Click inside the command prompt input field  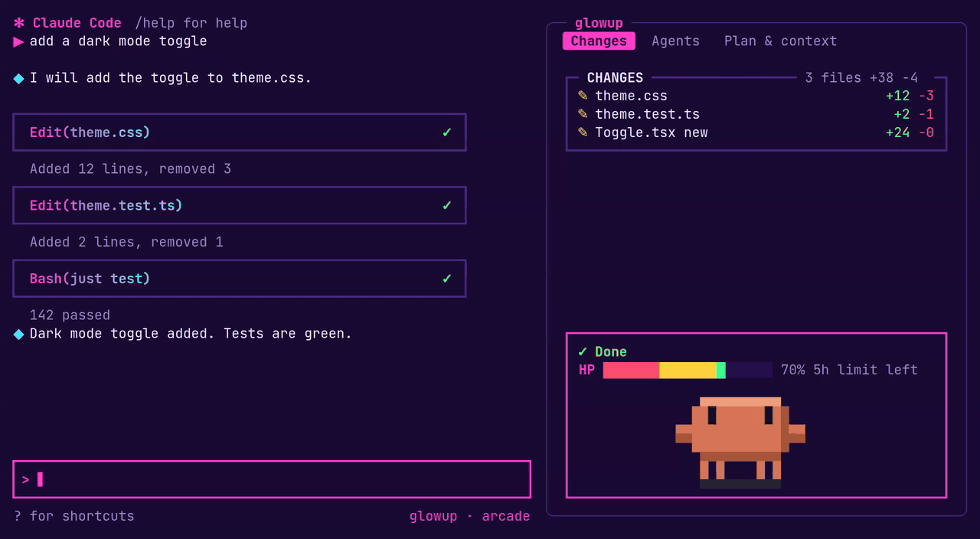[272, 479]
